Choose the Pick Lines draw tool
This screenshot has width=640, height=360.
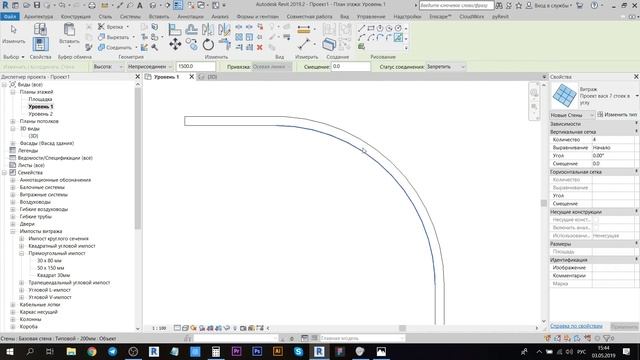[x=398, y=38]
